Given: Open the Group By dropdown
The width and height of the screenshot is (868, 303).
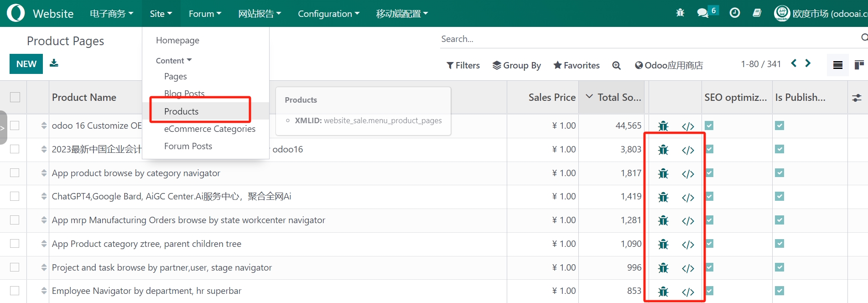Looking at the screenshot, I should (516, 65).
